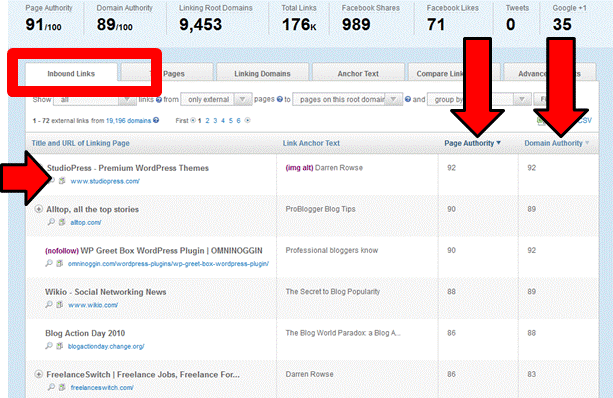
Task: Open the freelanceswitch.com link
Action: 102,387
